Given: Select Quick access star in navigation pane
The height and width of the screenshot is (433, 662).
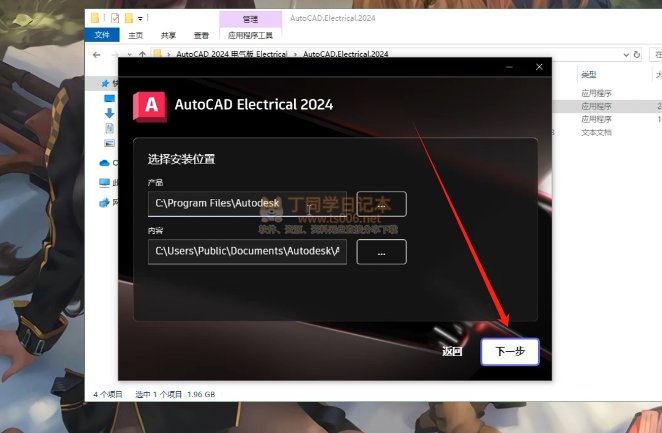Looking at the screenshot, I should tap(105, 83).
